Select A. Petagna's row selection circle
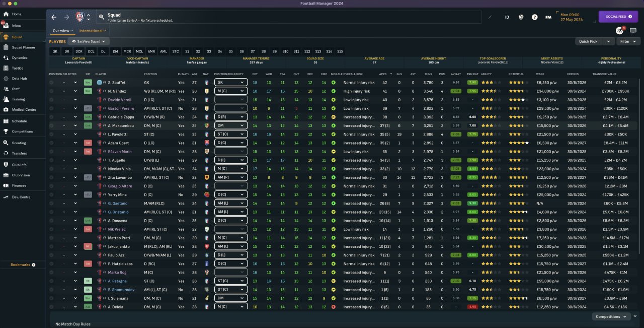The height and width of the screenshot is (328, 644). click(52, 281)
